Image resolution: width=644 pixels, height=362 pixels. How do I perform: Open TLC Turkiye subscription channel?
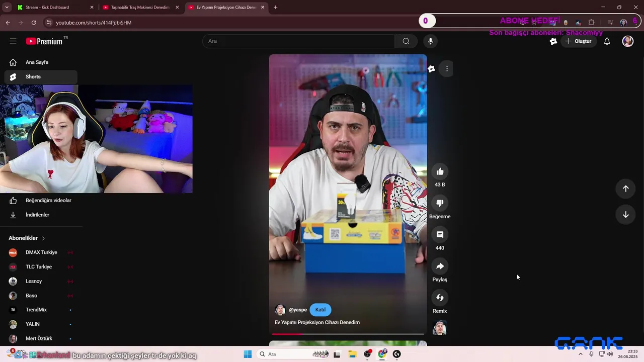(40, 267)
